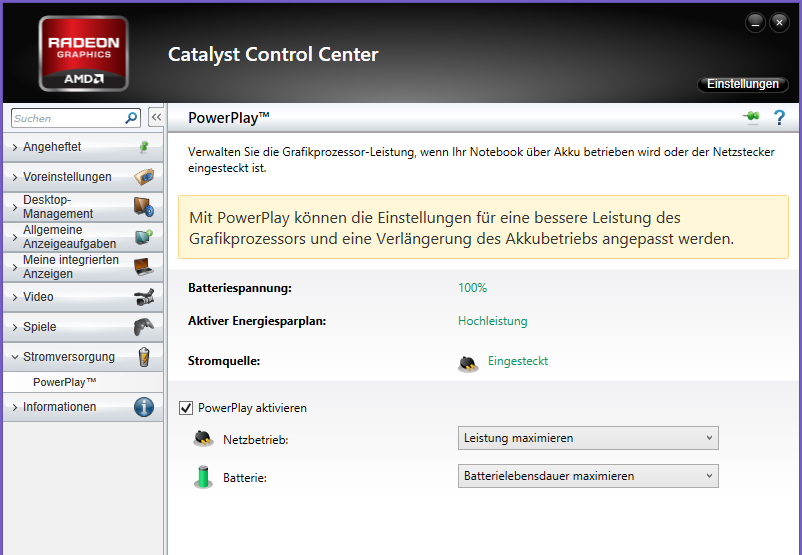
Task: Click the Video camcorder icon
Action: 144,297
